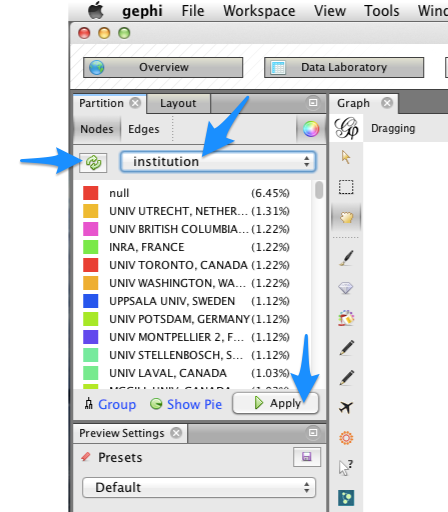The height and width of the screenshot is (512, 448).
Task: Apply the partition coloring
Action: 275,403
